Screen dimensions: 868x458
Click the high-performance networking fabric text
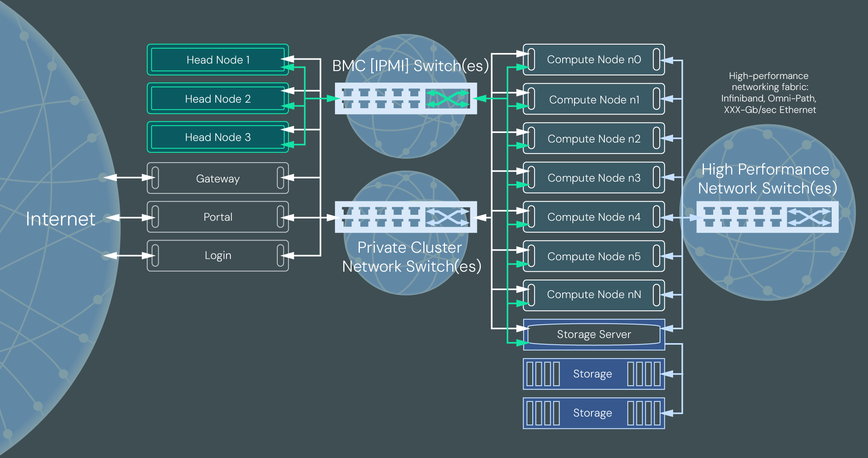point(769,93)
